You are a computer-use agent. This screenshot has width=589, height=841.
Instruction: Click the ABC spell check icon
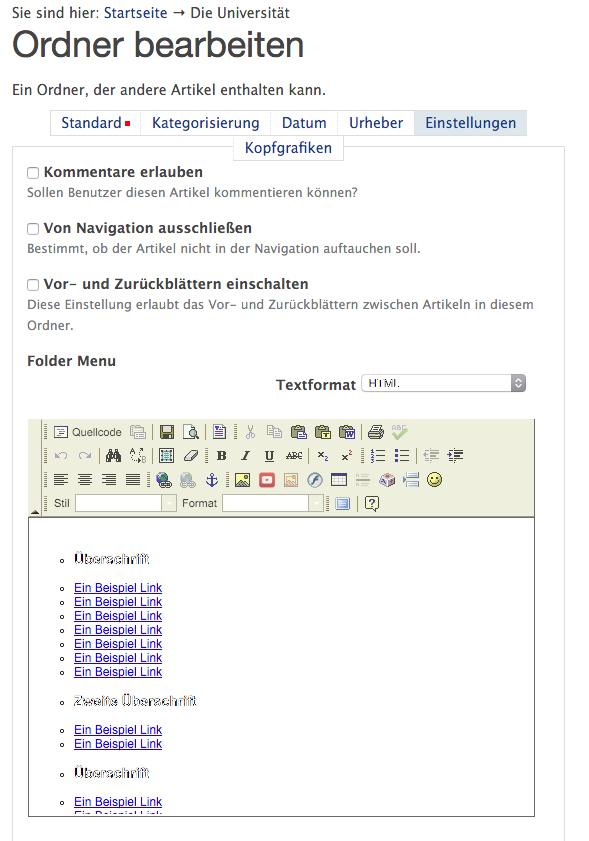click(x=400, y=432)
